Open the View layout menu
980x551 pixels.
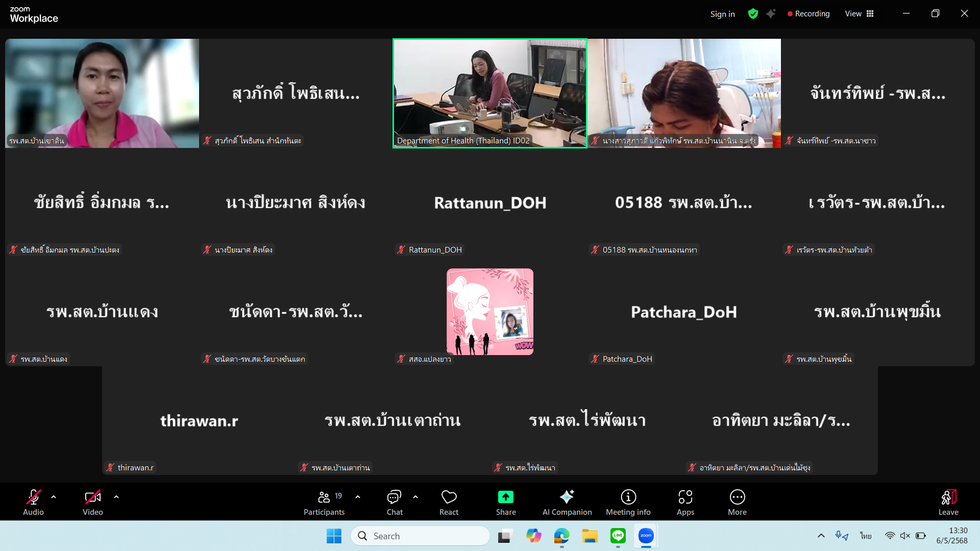pyautogui.click(x=860, y=14)
